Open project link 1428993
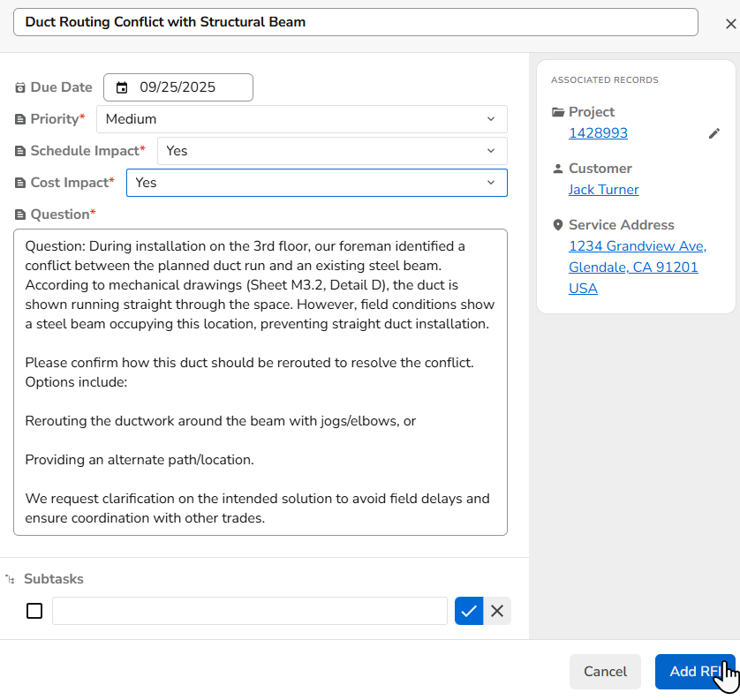Viewport: 740px width, 700px height. [x=598, y=133]
